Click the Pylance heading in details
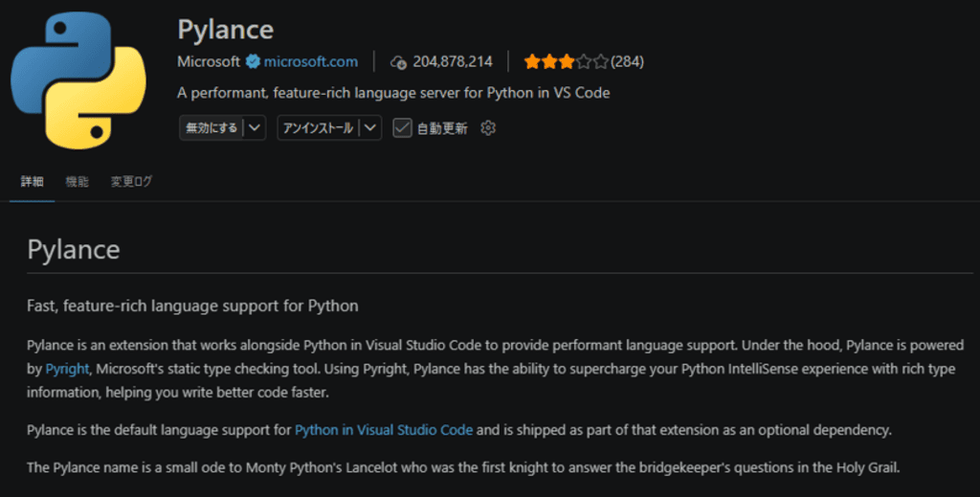The image size is (980, 497). (74, 249)
